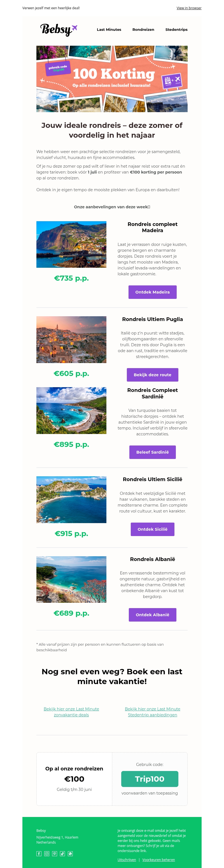Click the View in browser link
The height and width of the screenshot is (868, 224).
point(189,8)
